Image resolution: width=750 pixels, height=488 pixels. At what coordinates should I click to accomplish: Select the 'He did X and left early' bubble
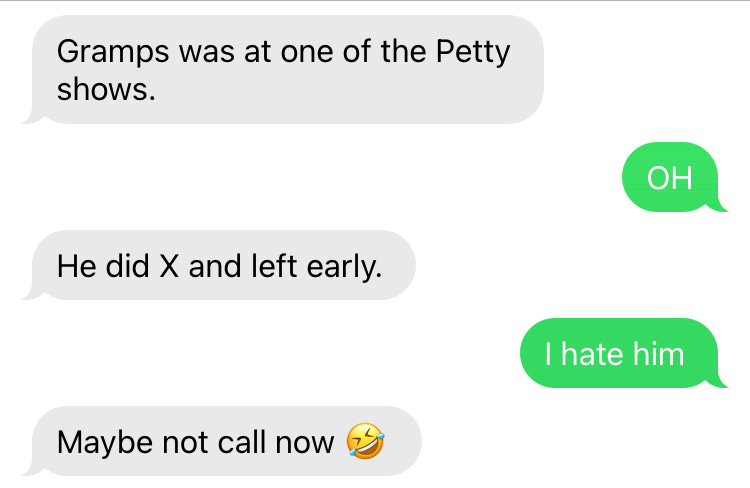[219, 265]
